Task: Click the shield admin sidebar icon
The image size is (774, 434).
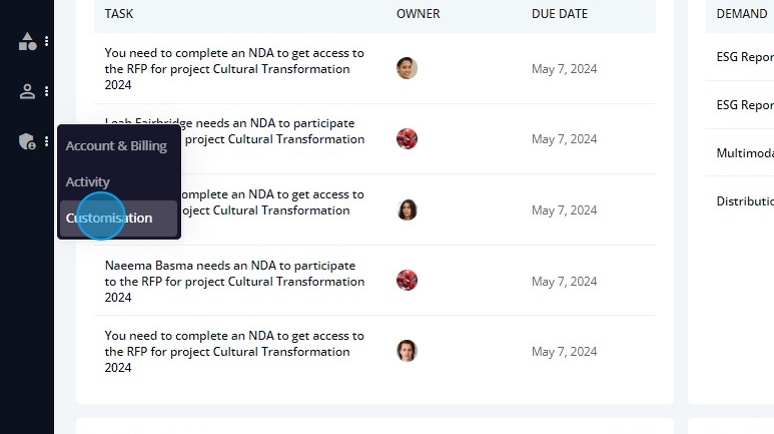Action: pyautogui.click(x=27, y=142)
